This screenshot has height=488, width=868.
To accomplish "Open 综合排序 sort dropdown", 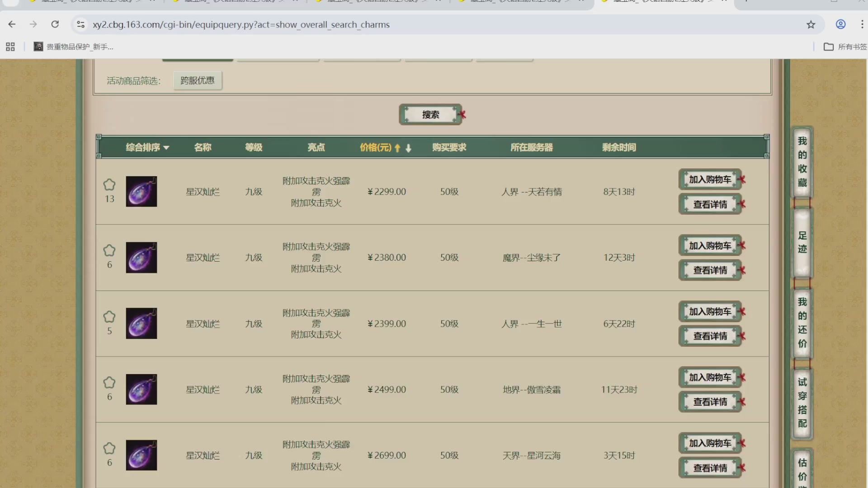I will [147, 147].
